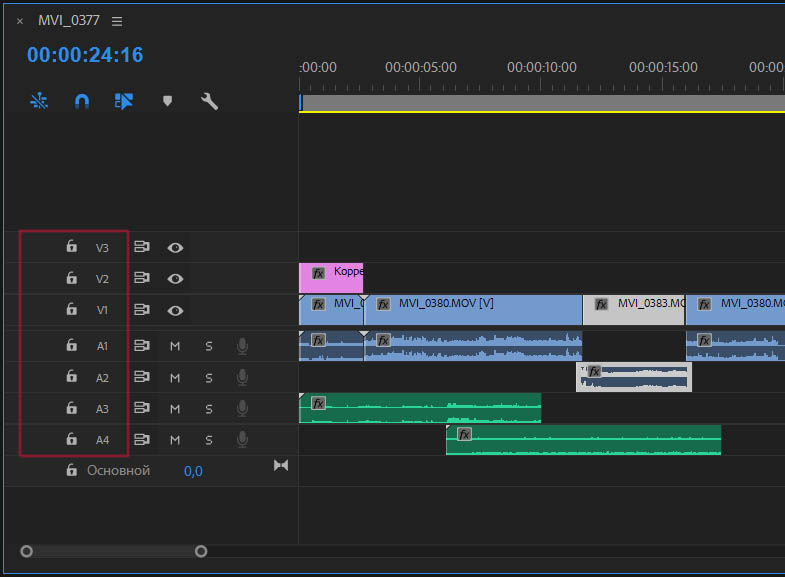
Task: Click the right zoom scrollbar handle
Action: (201, 551)
